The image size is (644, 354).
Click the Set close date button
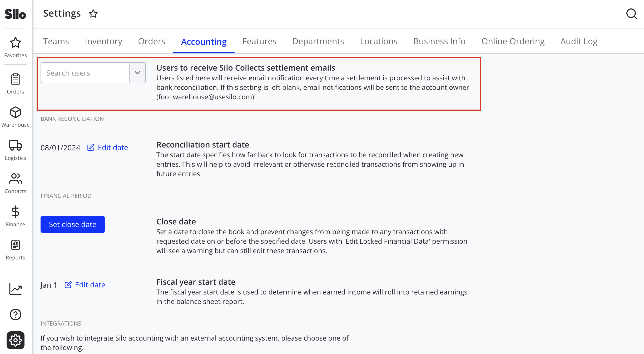(73, 224)
